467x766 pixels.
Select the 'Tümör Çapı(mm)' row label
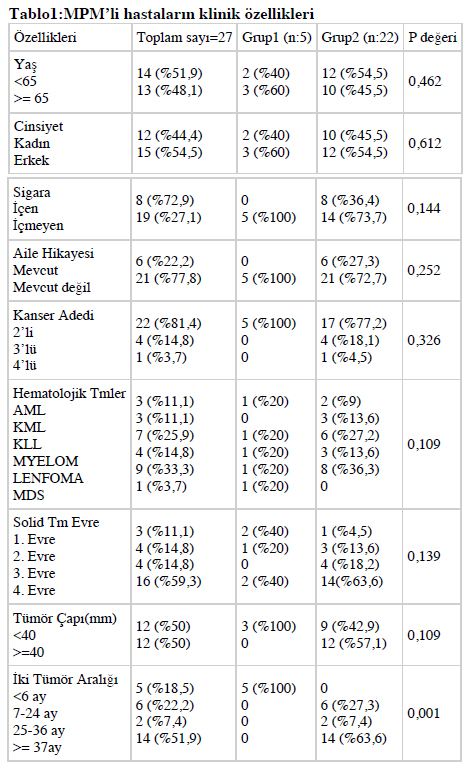(65, 618)
